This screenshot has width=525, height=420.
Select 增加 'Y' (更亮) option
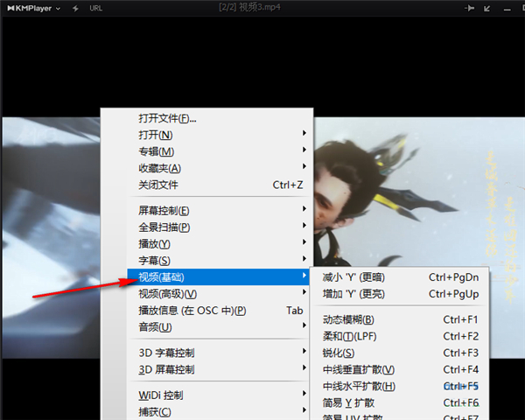[x=400, y=294]
